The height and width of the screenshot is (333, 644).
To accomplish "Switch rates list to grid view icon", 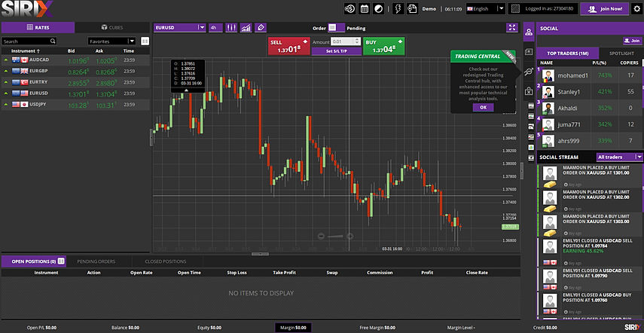I will click(145, 41).
